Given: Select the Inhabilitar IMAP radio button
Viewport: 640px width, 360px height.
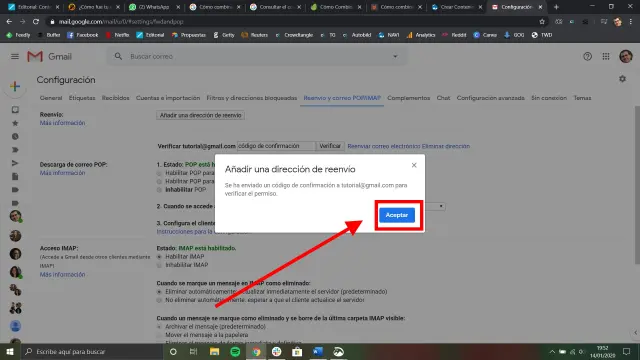Looking at the screenshot, I should pyautogui.click(x=159, y=265).
